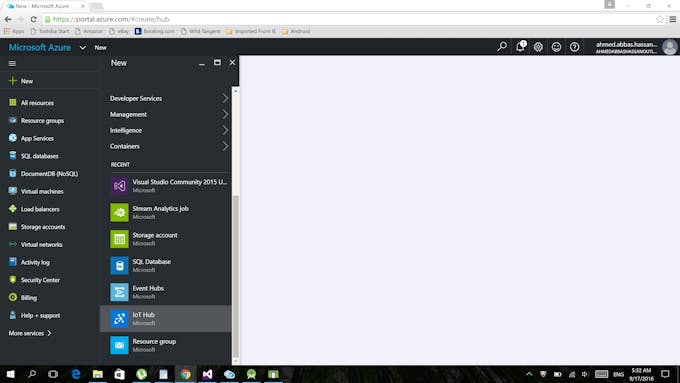Open the help question mark icon

point(575,47)
